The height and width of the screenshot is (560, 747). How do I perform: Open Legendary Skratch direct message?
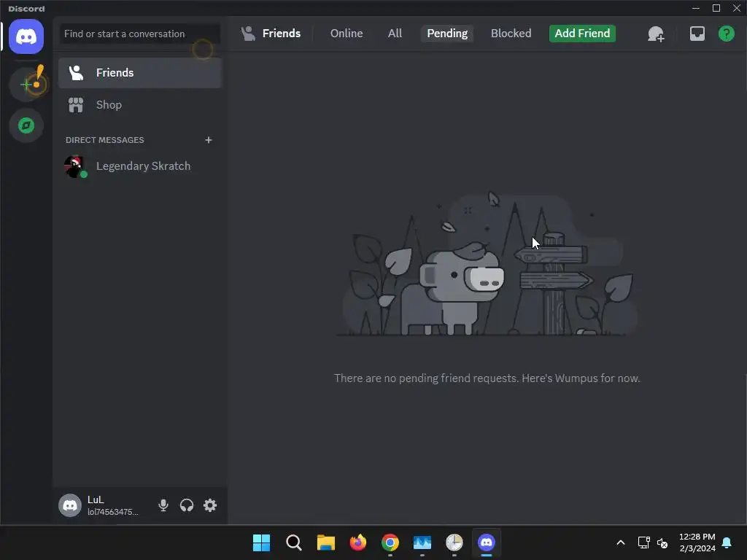(140, 166)
